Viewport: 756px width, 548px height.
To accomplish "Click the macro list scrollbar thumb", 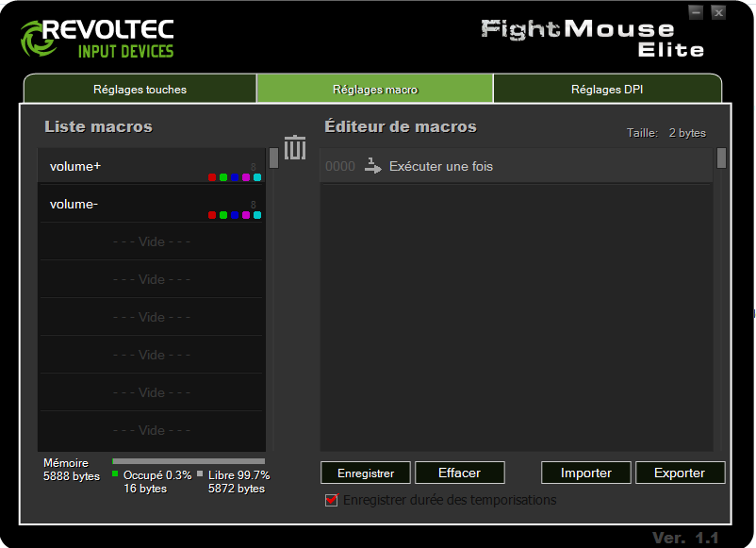I will (273, 158).
